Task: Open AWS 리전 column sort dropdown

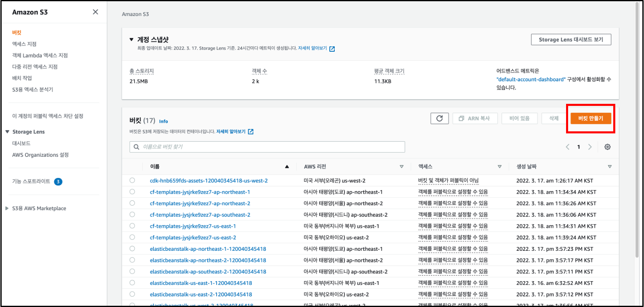Action: 402,167
